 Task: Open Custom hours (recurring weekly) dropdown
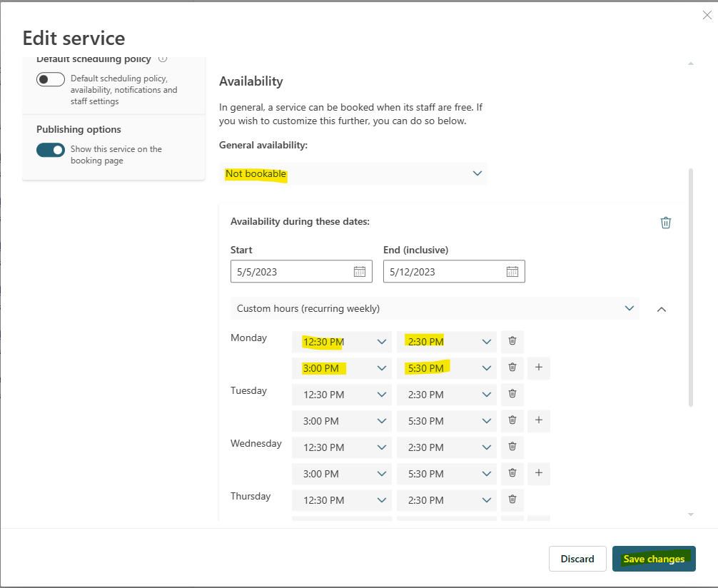coord(435,309)
